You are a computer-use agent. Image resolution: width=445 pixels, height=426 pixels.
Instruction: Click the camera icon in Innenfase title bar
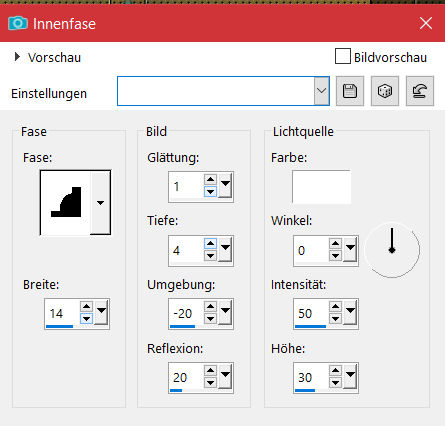[x=18, y=23]
